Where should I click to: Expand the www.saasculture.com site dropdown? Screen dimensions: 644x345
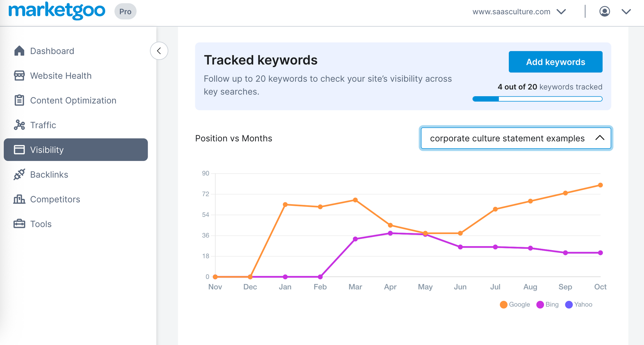coord(561,11)
